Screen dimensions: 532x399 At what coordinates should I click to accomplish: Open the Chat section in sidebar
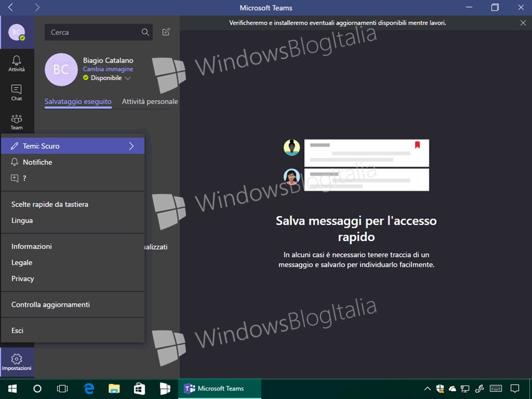pos(17,93)
